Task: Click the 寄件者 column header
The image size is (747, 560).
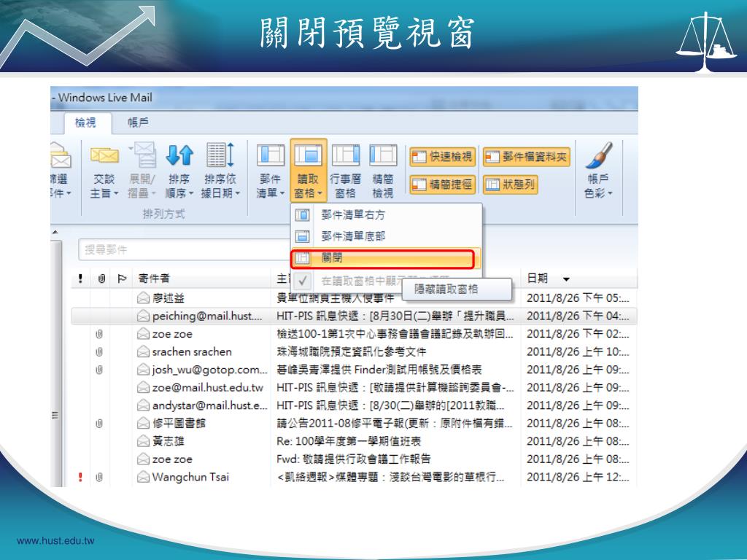Action: (154, 278)
